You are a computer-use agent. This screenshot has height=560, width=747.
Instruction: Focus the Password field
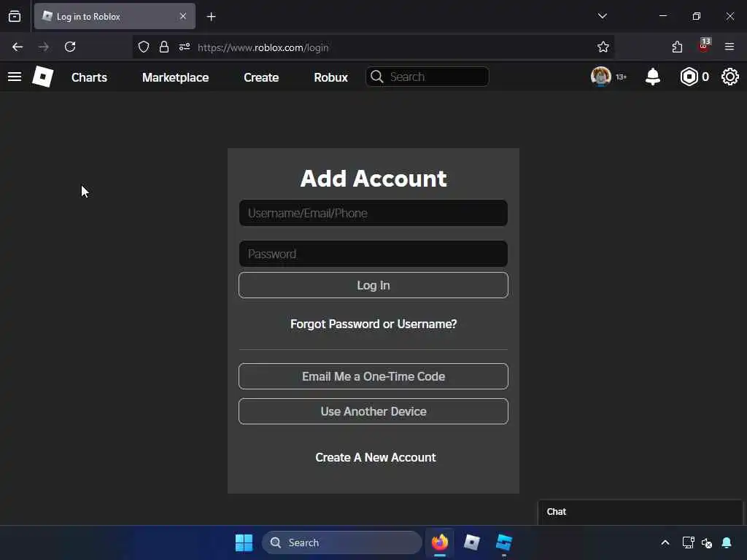pos(373,254)
